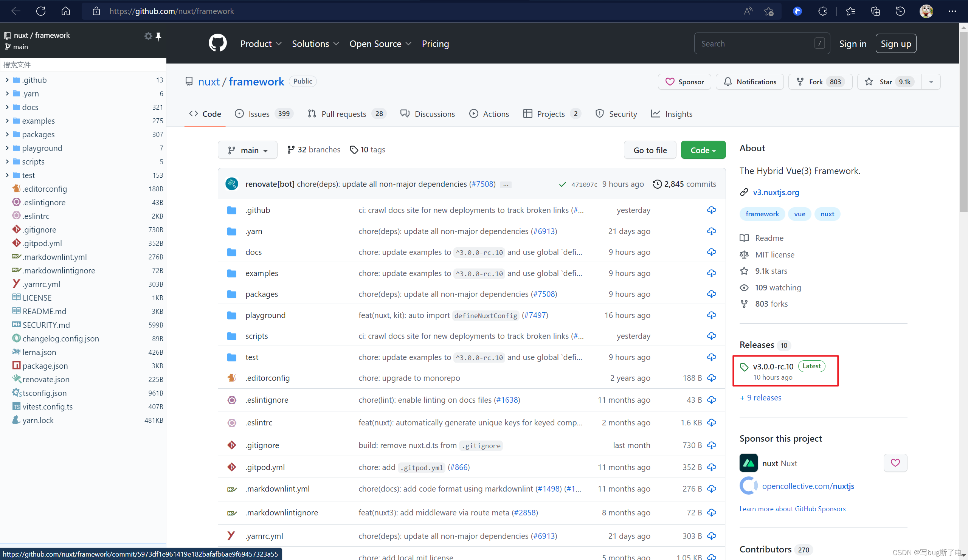Screen dimensions: 968x560
Task: Click the nuxt sponsor heart button
Action: 895,463
